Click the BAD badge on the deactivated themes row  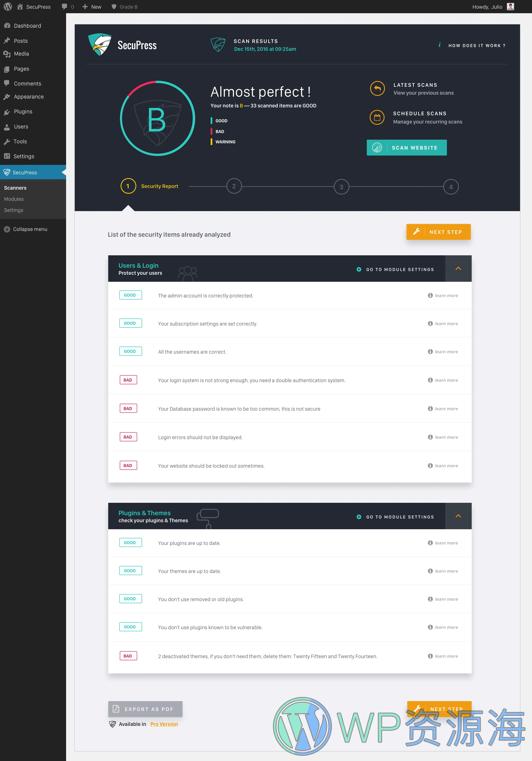click(128, 656)
